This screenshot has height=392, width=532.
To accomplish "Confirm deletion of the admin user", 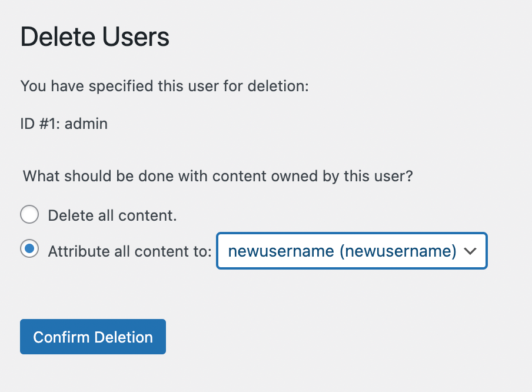I will 92,337.
